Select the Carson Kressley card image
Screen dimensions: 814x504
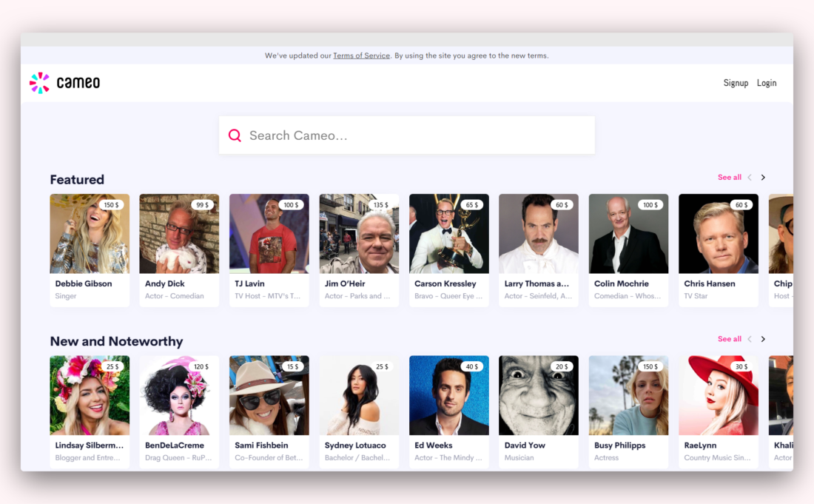(448, 234)
